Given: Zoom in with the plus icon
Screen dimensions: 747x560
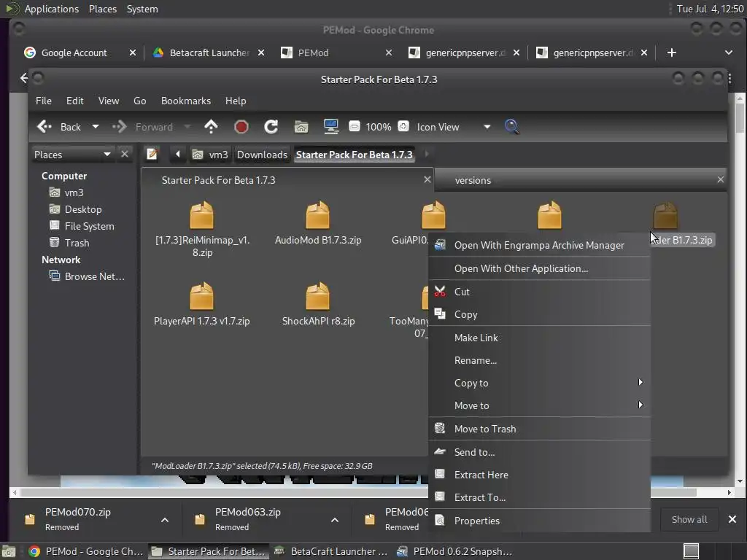Looking at the screenshot, I should point(403,126).
